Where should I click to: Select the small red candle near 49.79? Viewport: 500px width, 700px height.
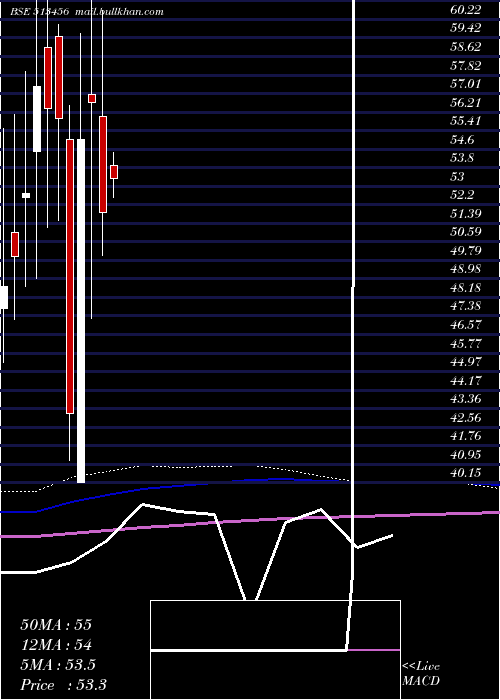pos(15,244)
